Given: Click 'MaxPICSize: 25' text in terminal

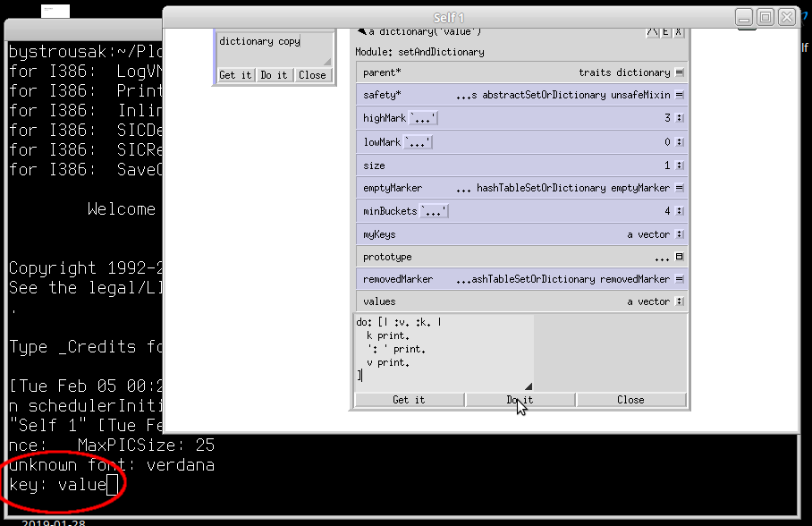Looking at the screenshot, I should click(146, 445).
